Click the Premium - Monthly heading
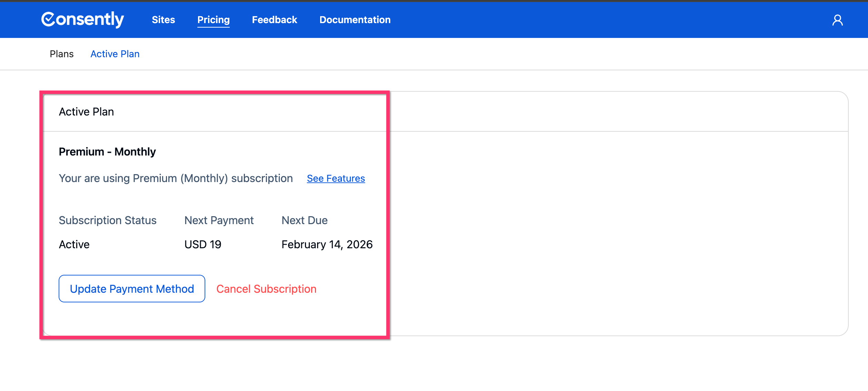868x391 pixels. (107, 152)
